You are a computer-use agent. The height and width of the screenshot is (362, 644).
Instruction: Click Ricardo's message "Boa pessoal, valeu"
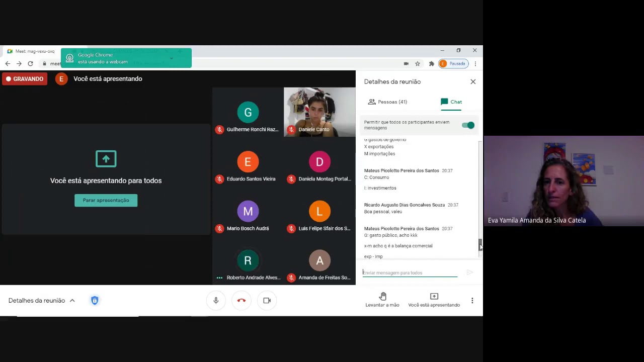[x=383, y=212]
